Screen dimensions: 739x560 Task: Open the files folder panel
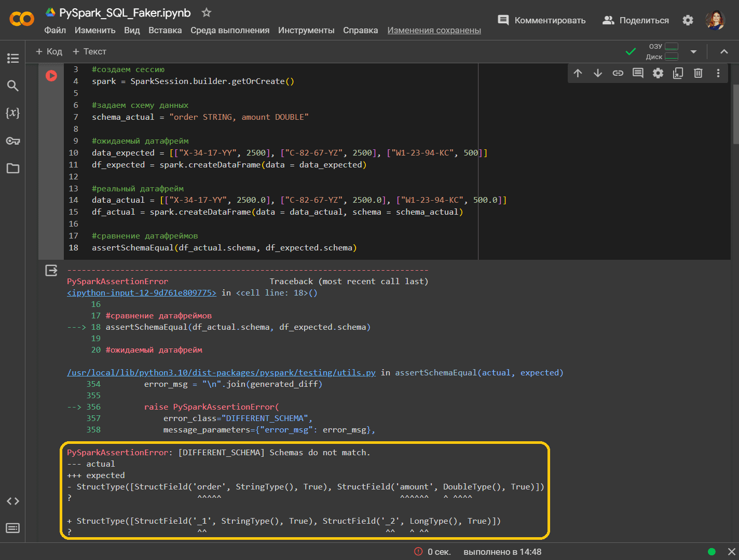(x=13, y=168)
